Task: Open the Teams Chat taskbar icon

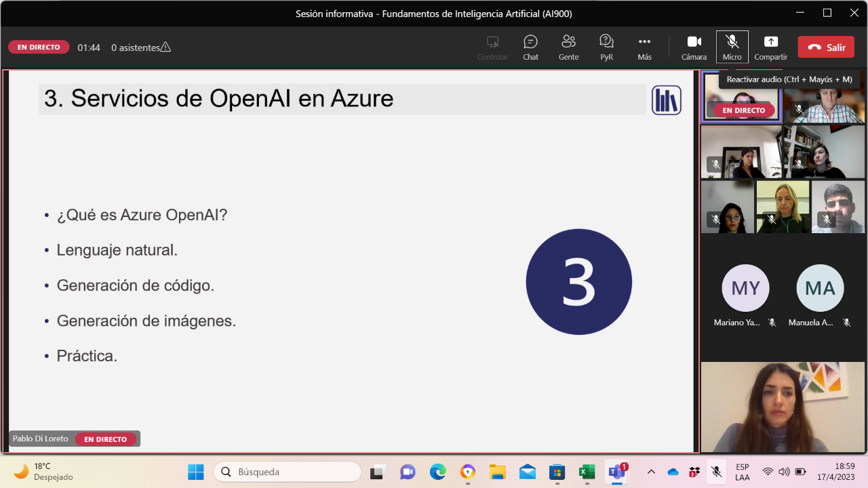Action: [408, 472]
